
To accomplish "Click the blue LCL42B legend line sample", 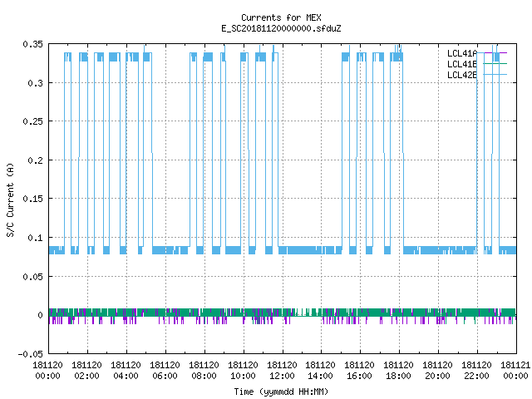I will (x=495, y=75).
